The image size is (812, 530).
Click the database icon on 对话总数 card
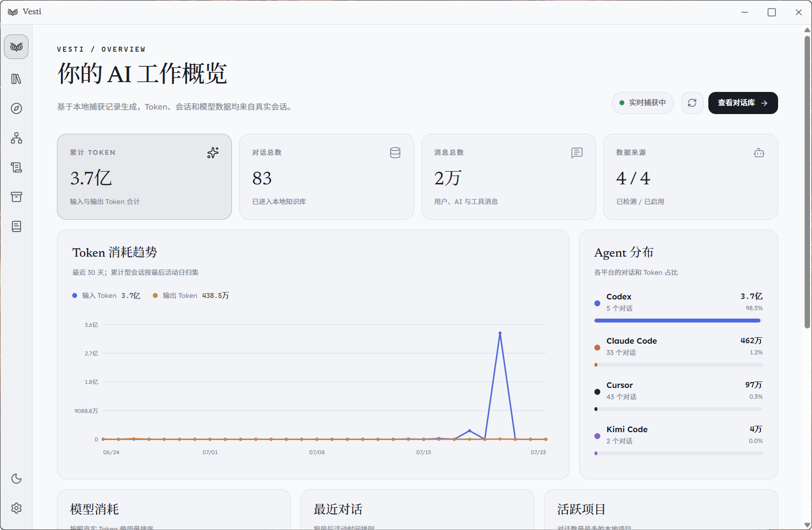pos(395,153)
